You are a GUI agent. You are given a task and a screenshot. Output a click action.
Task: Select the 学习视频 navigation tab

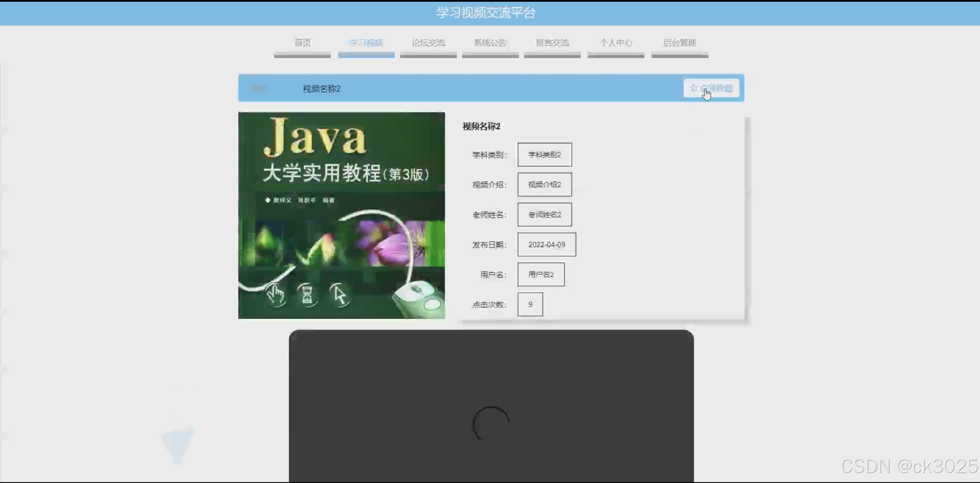coord(366,43)
